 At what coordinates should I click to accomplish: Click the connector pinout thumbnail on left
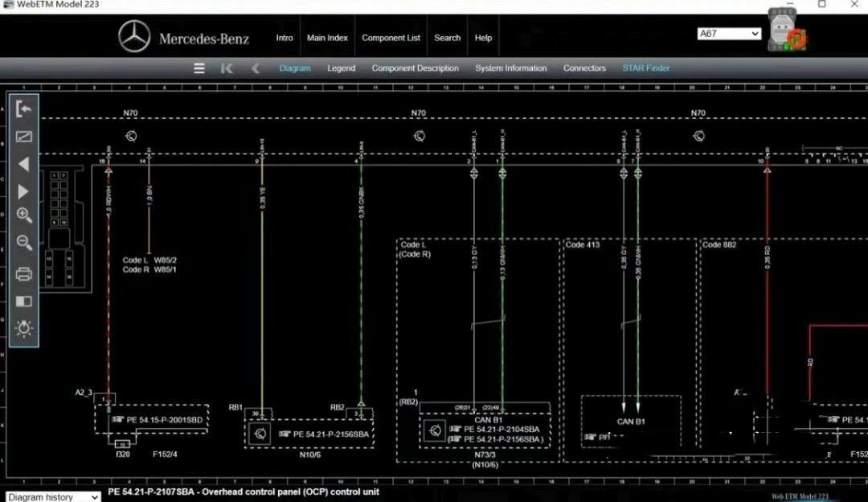click(x=59, y=228)
